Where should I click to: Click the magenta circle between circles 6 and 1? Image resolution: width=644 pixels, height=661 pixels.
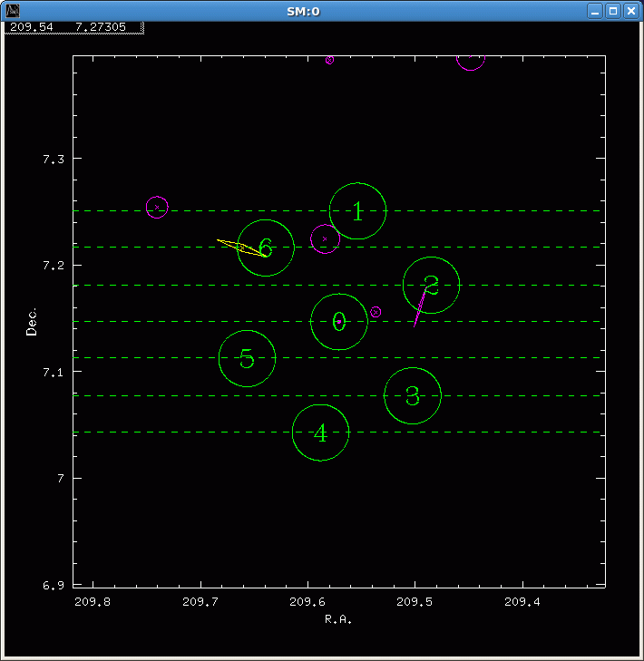pyautogui.click(x=325, y=239)
